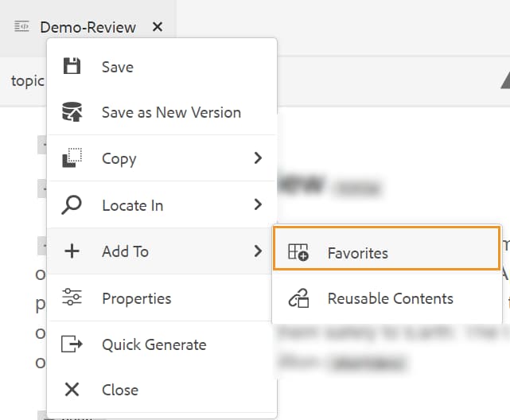Select Save as New Version entry
Image resolution: width=510 pixels, height=420 pixels.
(171, 113)
